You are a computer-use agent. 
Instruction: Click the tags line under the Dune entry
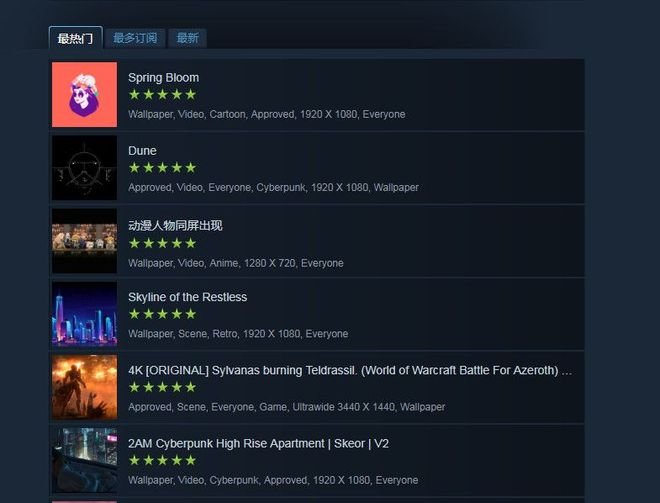273,187
